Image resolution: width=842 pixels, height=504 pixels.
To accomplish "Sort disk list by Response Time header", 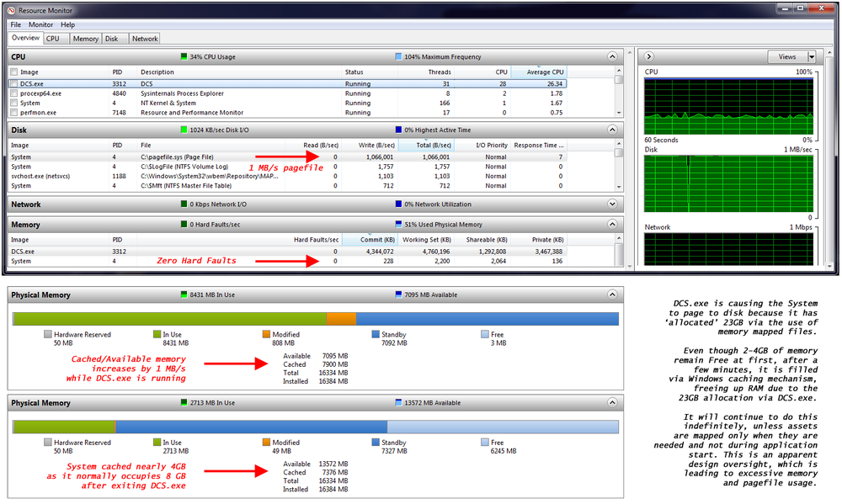I will pyautogui.click(x=539, y=145).
